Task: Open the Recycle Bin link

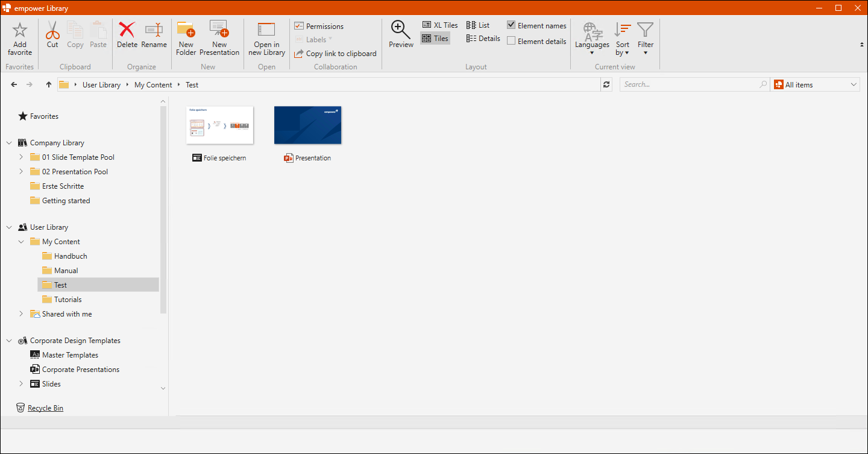Action: click(x=45, y=408)
